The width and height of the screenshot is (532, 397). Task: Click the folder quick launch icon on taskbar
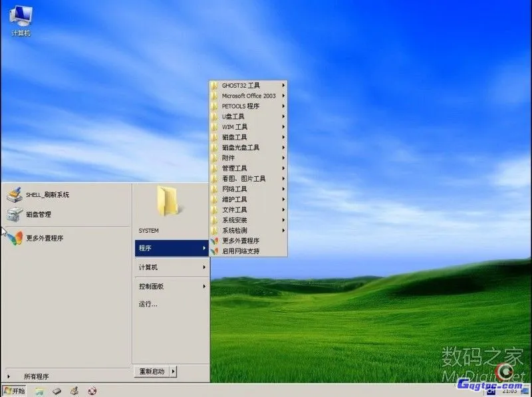point(39,392)
